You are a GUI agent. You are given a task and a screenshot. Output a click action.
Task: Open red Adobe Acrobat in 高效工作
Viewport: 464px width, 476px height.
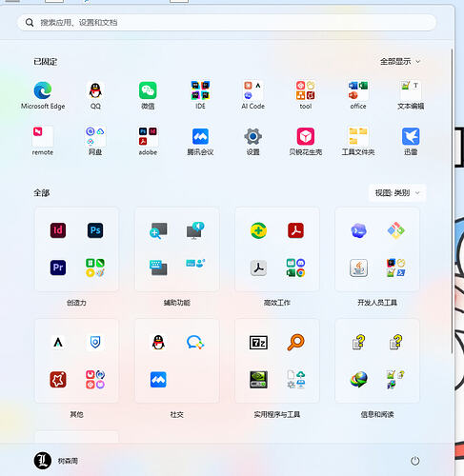tap(295, 230)
